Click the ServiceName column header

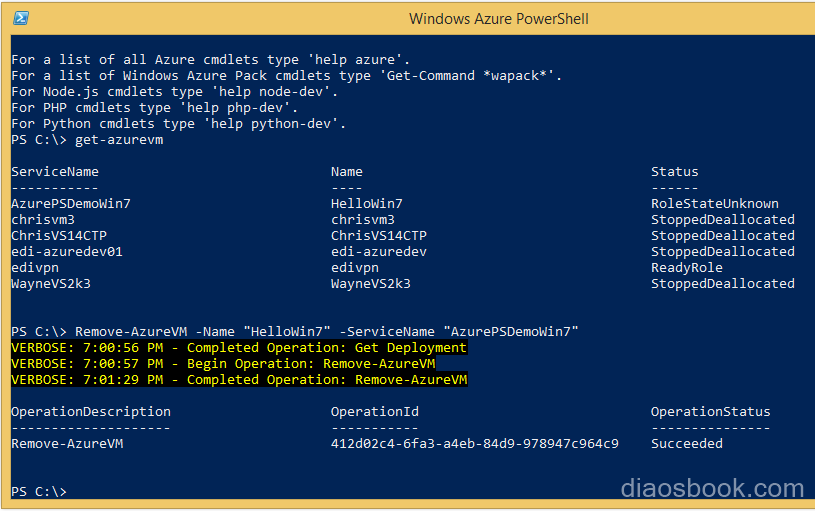pos(55,172)
